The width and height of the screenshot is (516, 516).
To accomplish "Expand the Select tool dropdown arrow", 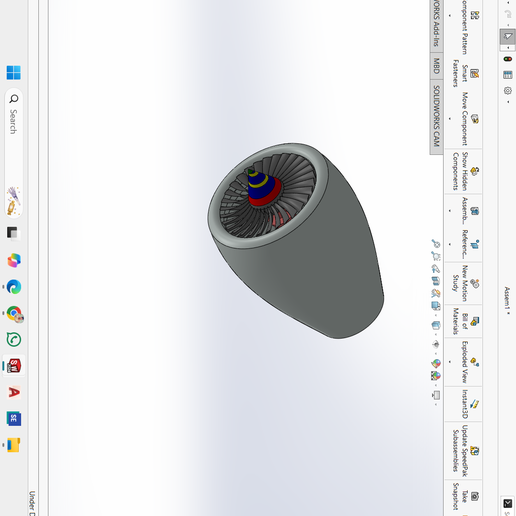I will (x=508, y=48).
